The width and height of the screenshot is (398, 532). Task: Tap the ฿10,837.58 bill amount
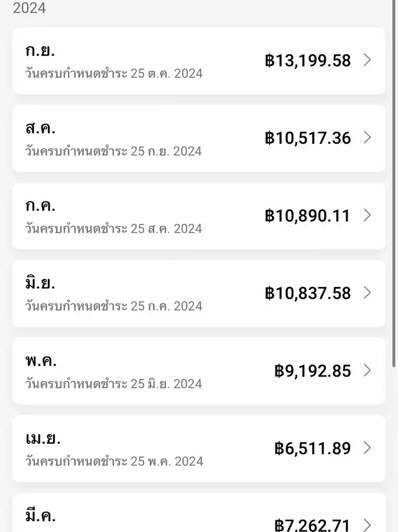(308, 293)
